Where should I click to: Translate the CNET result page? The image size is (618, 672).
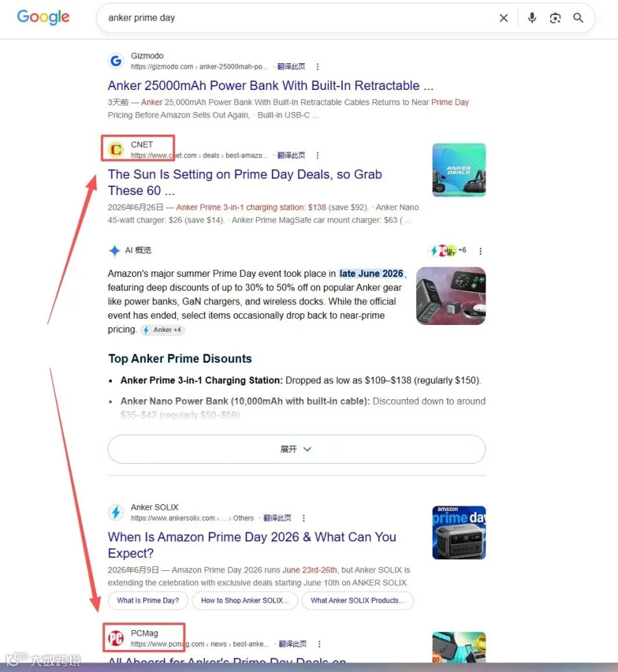coord(290,155)
